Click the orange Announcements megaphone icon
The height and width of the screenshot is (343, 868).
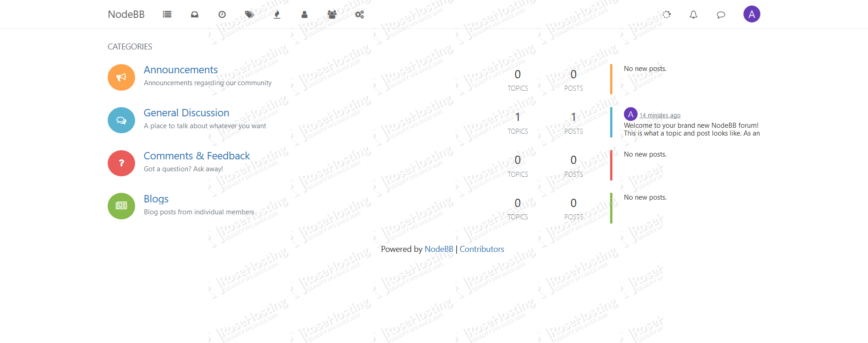tap(121, 77)
